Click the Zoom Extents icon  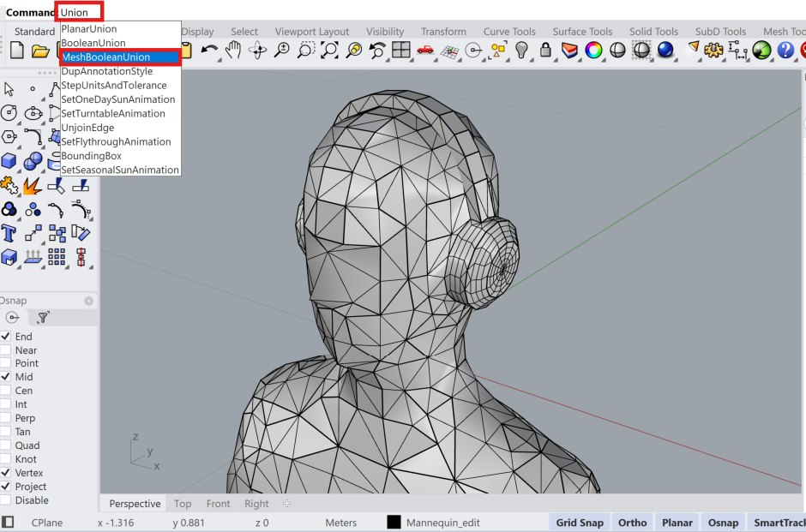coord(329,51)
